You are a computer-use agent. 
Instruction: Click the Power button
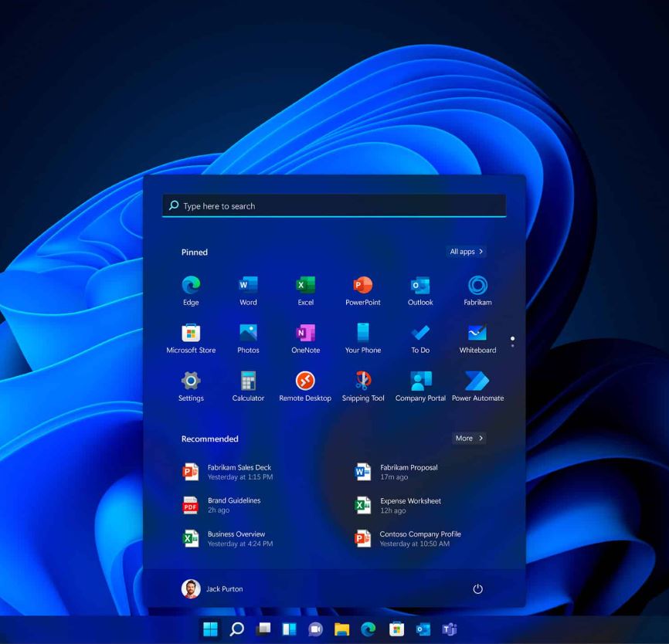click(477, 589)
